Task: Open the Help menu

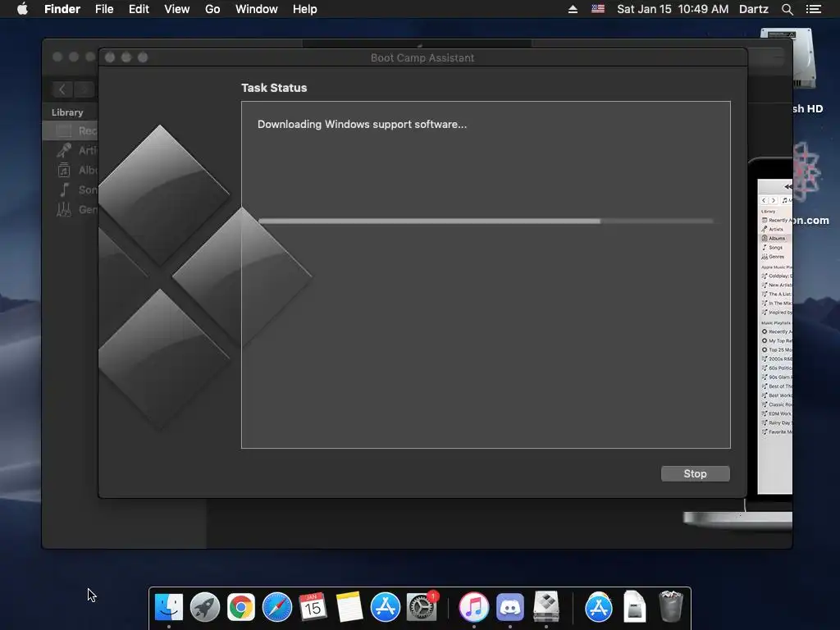Action: pyautogui.click(x=305, y=9)
